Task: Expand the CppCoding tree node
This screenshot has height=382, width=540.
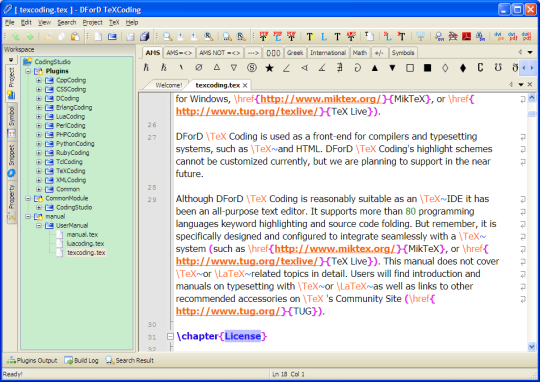Action: point(39,80)
